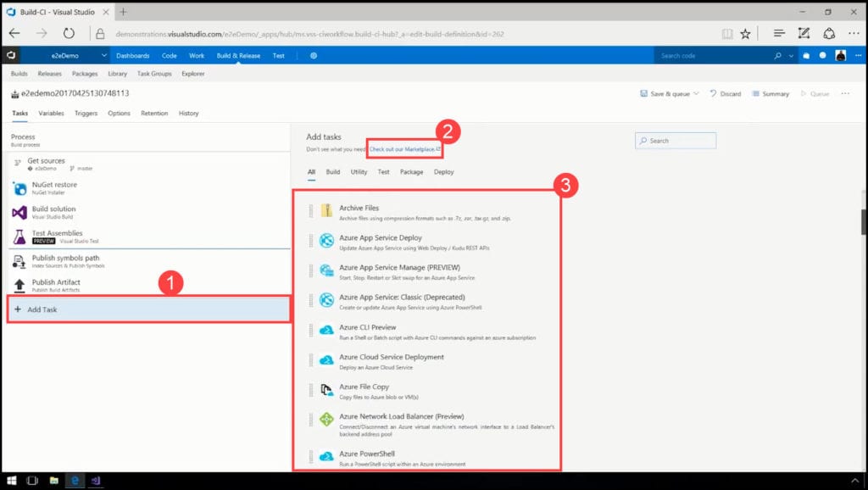Click the Save & queue button
The width and height of the screenshot is (868, 490).
665,93
